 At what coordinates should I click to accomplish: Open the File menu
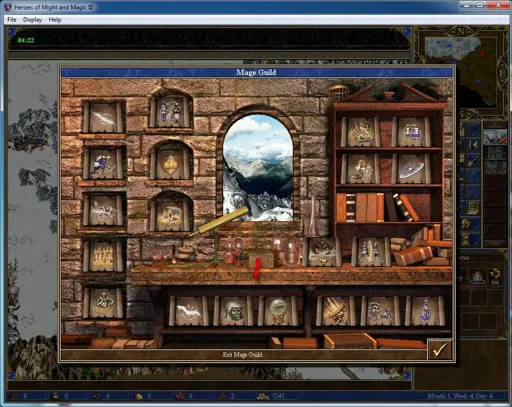tap(12, 20)
